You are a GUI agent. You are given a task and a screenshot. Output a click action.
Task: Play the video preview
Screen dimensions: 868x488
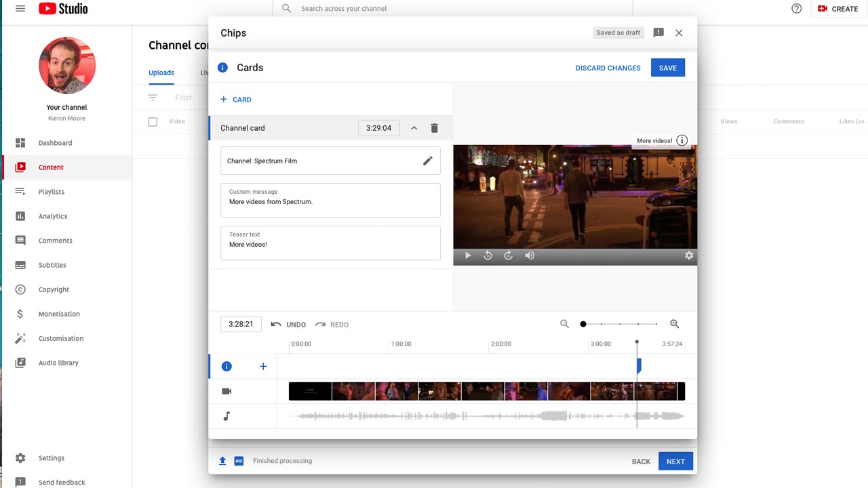(467, 256)
